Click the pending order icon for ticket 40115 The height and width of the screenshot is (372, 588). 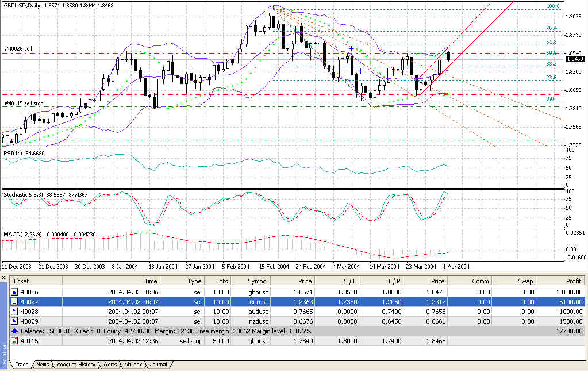(x=15, y=341)
